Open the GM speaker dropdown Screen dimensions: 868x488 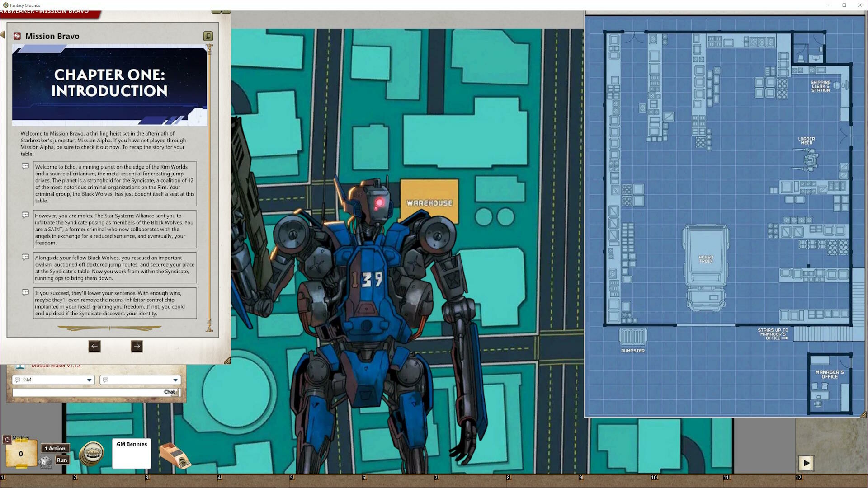(89, 380)
